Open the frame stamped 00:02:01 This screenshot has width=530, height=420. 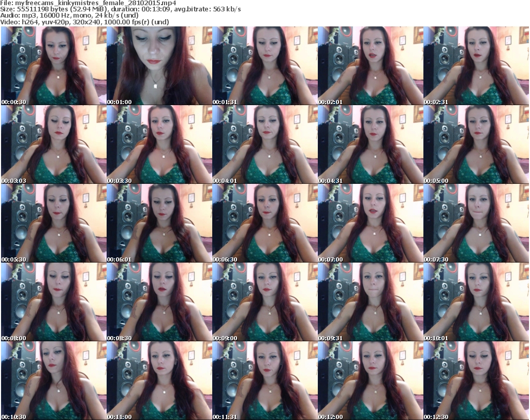[371, 66]
